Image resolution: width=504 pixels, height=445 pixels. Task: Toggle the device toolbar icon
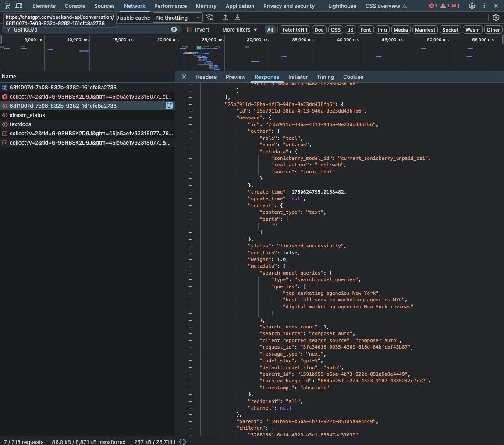[x=19, y=6]
